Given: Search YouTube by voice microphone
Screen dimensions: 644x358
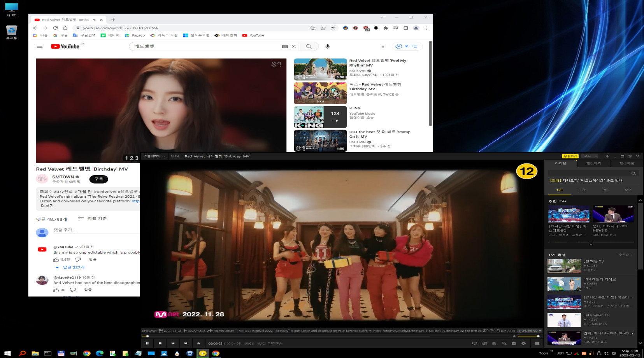Looking at the screenshot, I should 328,46.
